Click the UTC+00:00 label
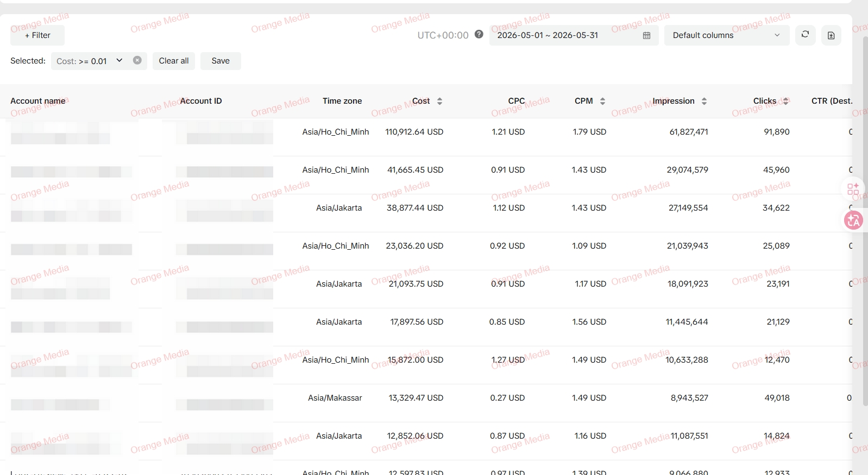The width and height of the screenshot is (868, 475). click(x=443, y=35)
